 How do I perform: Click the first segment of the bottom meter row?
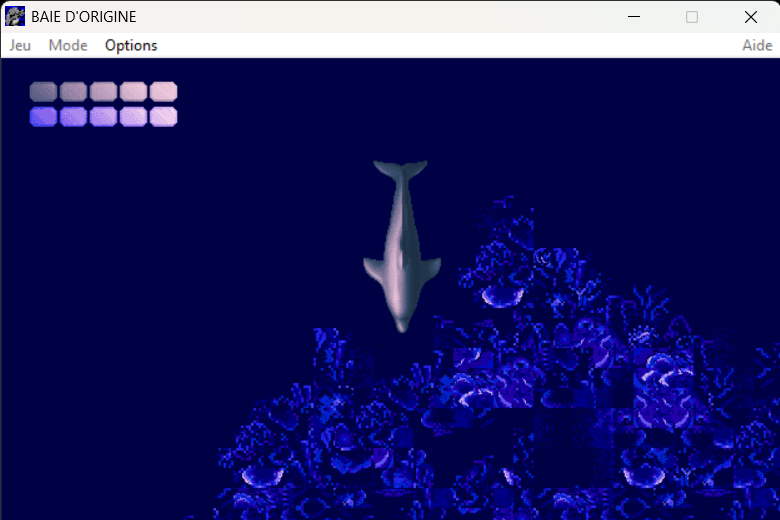[x=43, y=117]
